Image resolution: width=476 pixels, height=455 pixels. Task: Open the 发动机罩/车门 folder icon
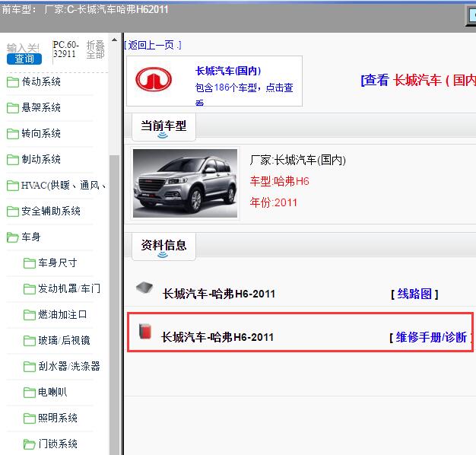(30, 289)
